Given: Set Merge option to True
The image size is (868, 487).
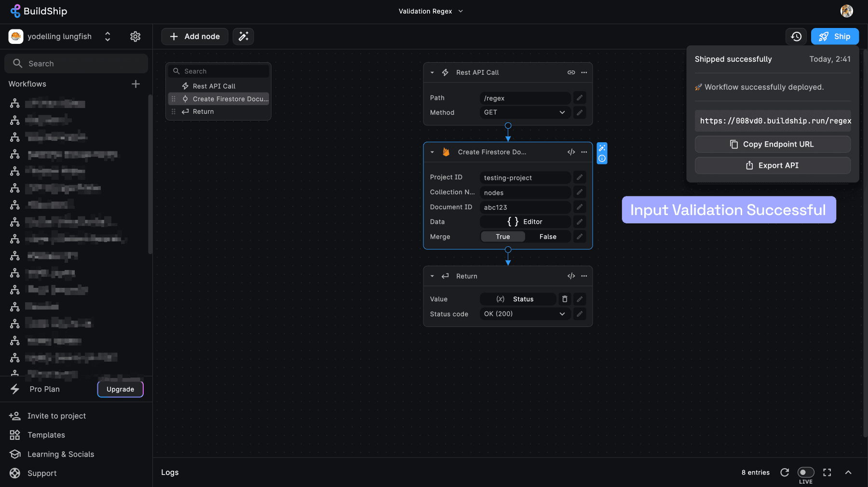Looking at the screenshot, I should (502, 237).
